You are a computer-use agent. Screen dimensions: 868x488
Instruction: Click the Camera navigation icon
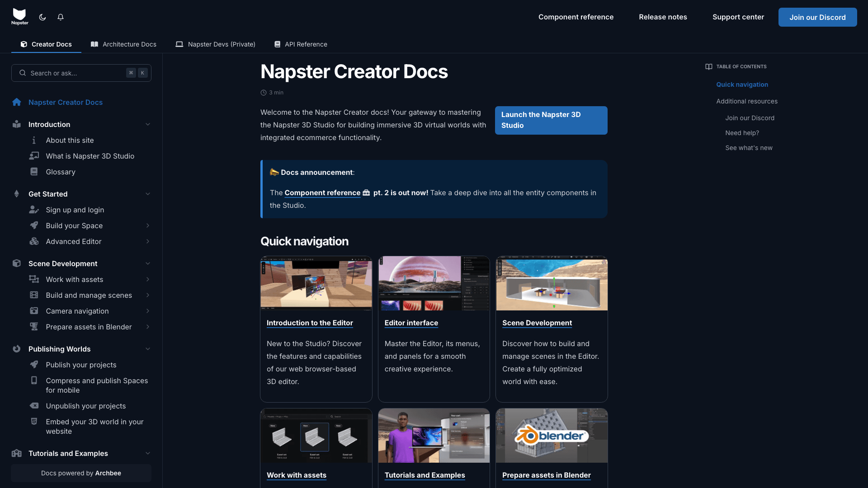(x=34, y=311)
